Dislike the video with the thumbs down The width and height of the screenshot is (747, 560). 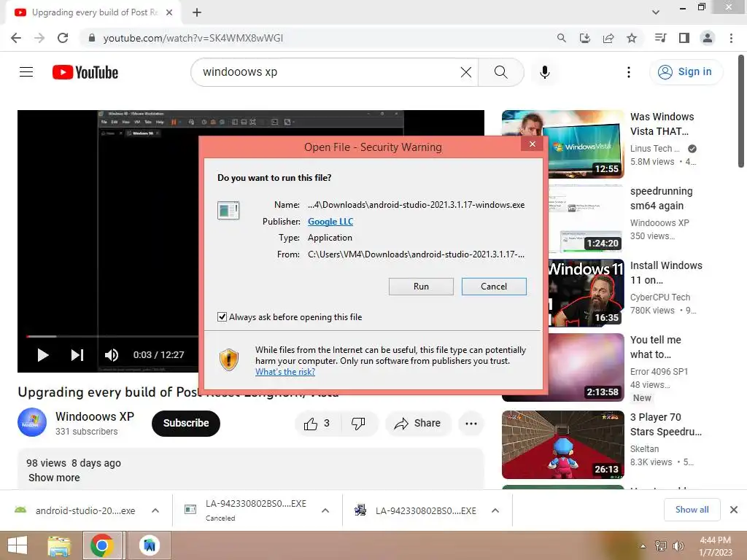[358, 424]
